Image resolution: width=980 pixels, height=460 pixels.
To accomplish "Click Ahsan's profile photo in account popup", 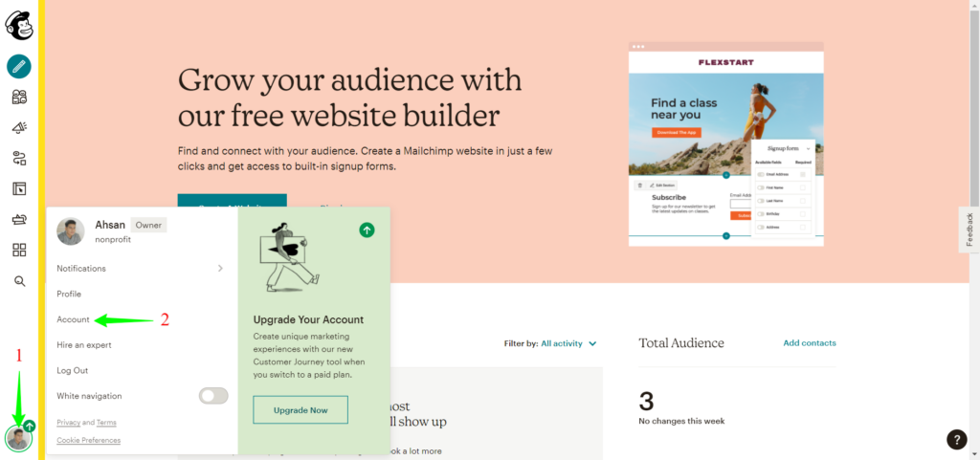I will click(71, 231).
